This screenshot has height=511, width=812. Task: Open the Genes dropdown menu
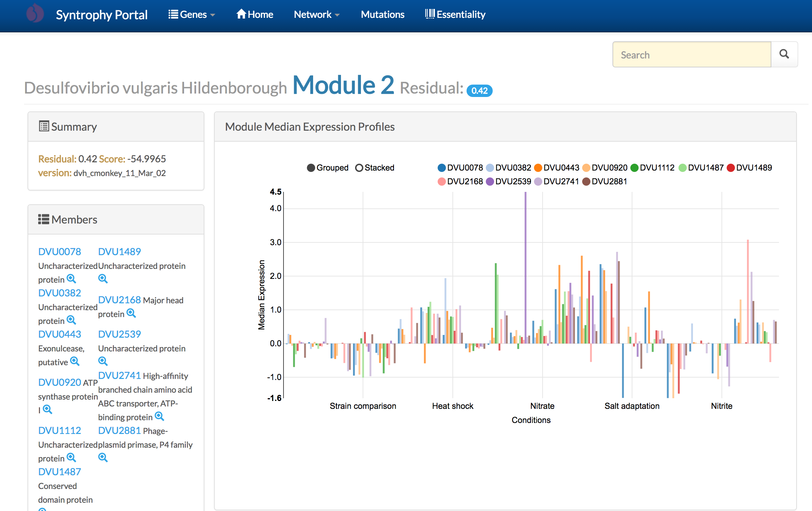(192, 14)
